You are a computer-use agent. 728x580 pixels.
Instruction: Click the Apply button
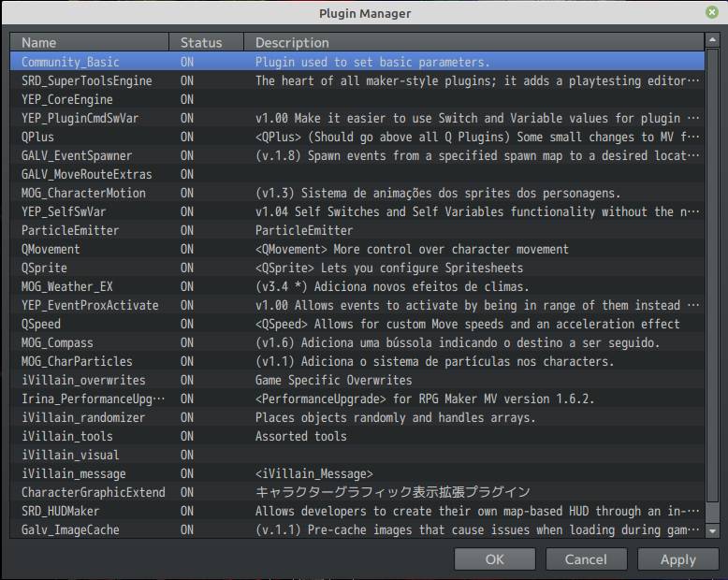pyautogui.click(x=677, y=559)
